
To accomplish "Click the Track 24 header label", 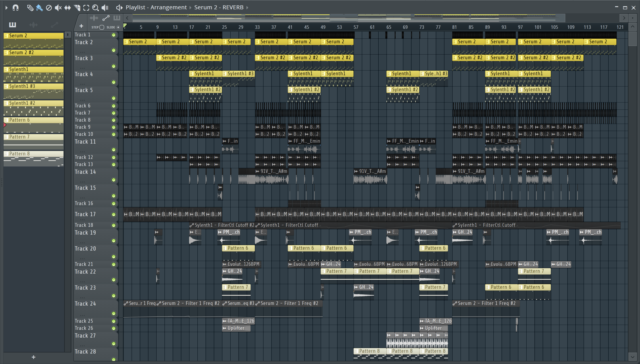I will pyautogui.click(x=85, y=304).
